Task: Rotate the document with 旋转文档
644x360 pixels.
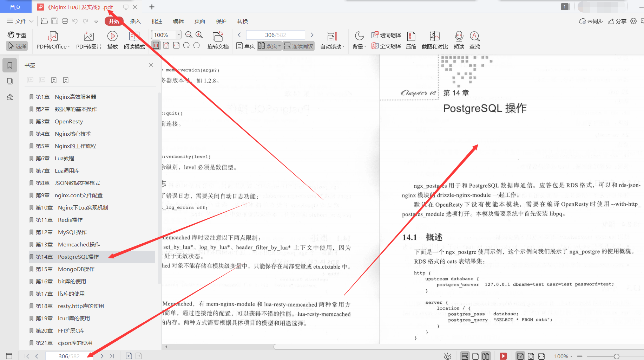Action: tap(218, 39)
